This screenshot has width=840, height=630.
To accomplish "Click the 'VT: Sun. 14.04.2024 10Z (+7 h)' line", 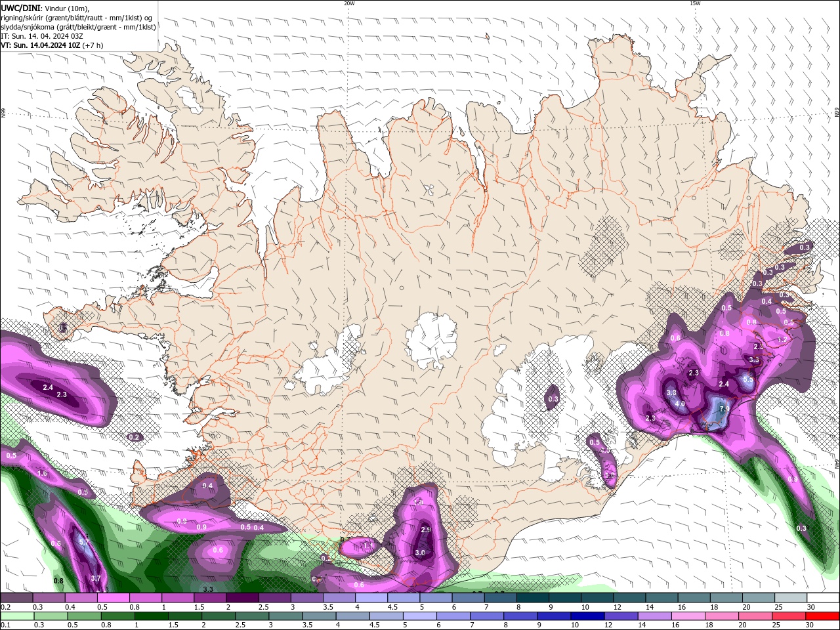I will tap(52, 45).
